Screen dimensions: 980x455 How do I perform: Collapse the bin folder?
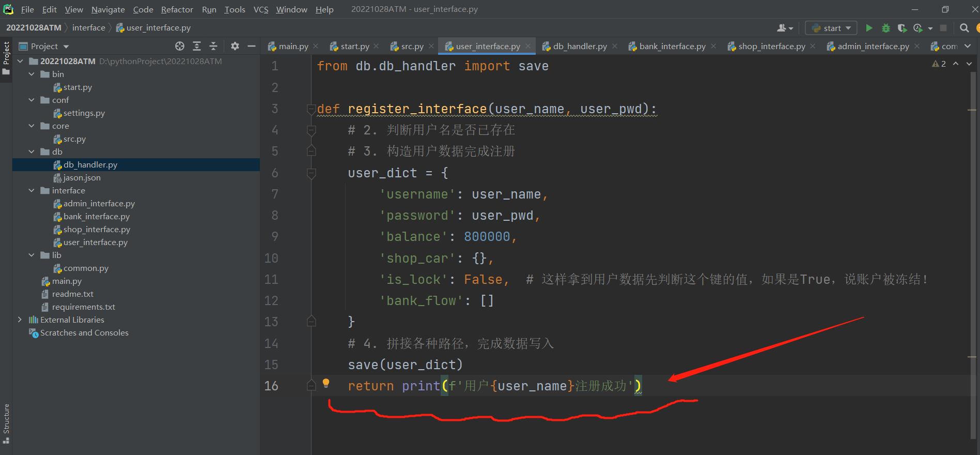pos(32,74)
